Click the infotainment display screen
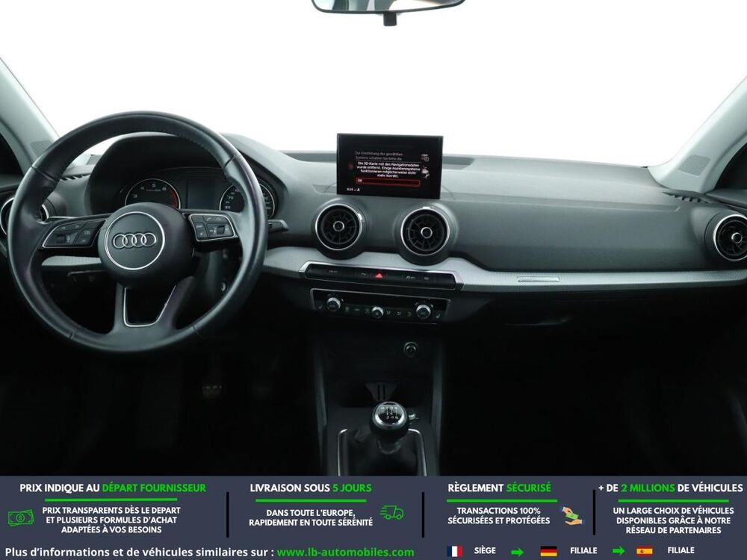This screenshot has height=560, width=747. click(x=390, y=165)
